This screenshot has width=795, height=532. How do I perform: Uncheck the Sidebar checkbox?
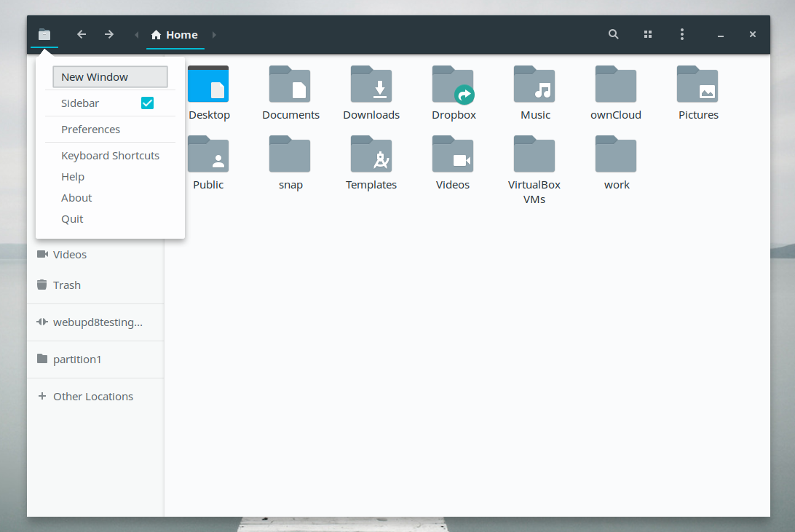click(147, 103)
